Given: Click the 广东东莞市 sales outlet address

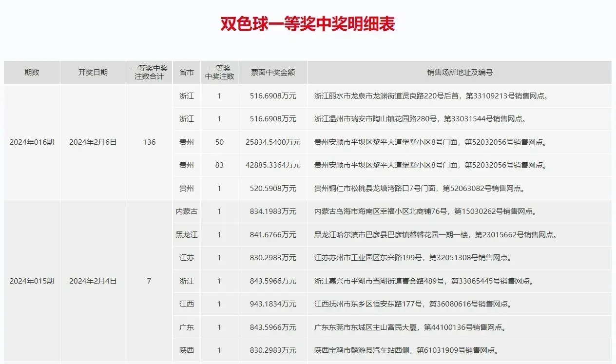Looking at the screenshot, I should pos(410,327).
